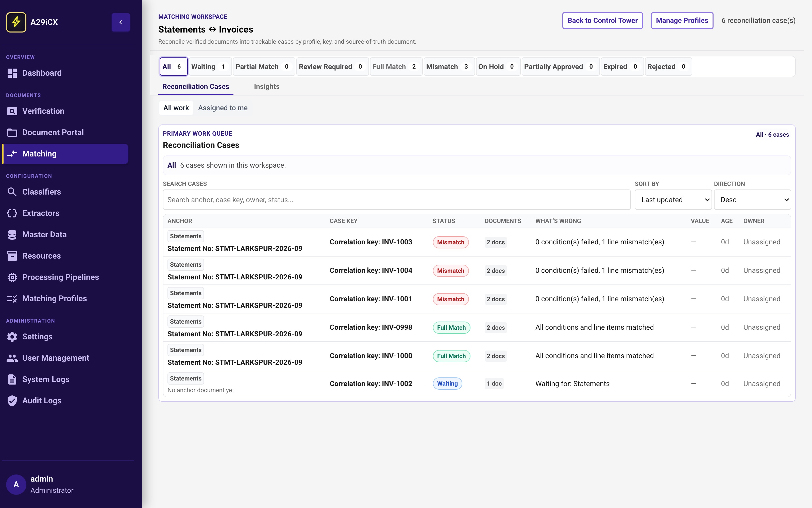
Task: Click the Search cases input field
Action: 397,200
